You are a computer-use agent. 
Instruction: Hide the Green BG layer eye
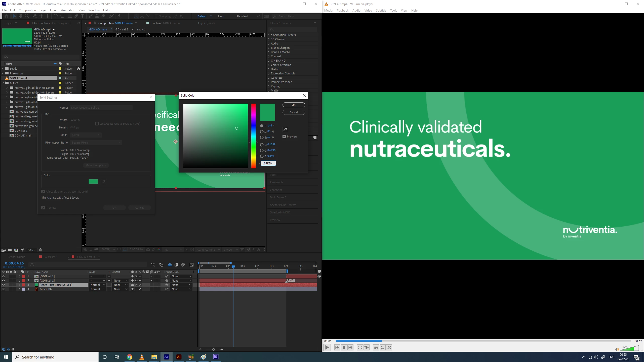tap(3, 289)
